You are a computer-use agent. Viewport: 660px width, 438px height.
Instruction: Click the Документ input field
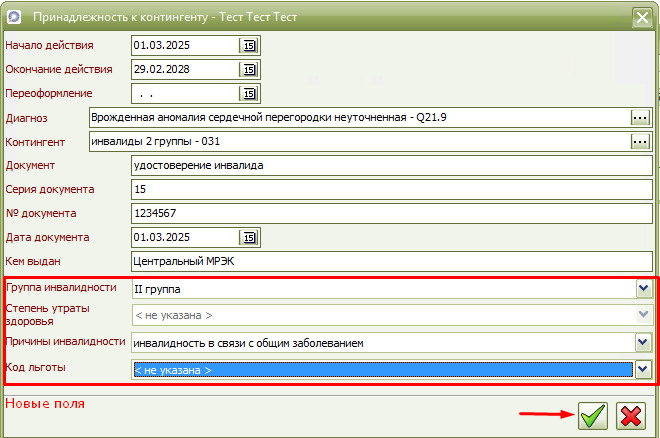tap(390, 166)
